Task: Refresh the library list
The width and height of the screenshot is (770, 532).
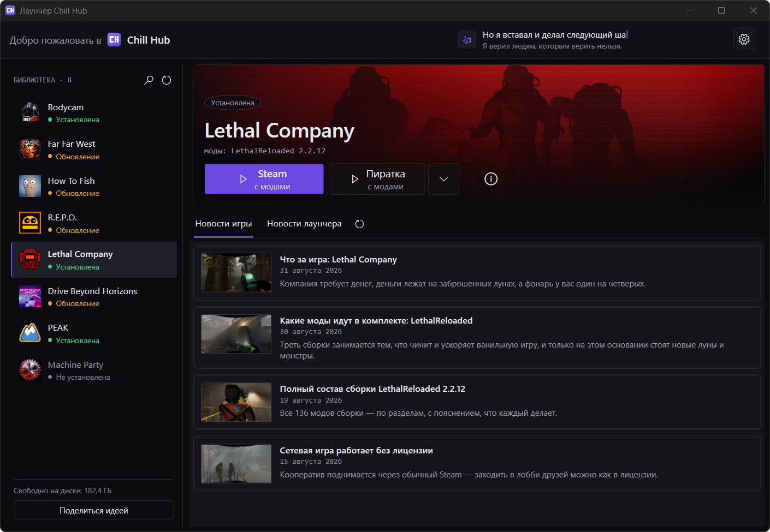Action: tap(167, 80)
